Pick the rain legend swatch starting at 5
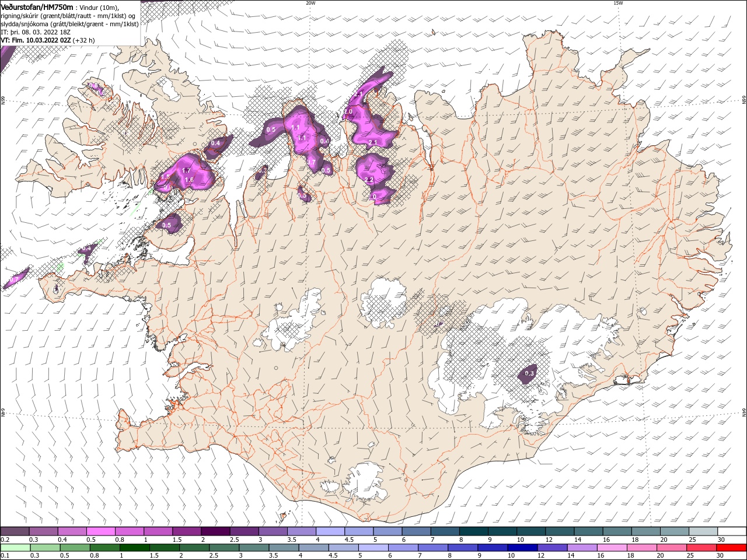 [x=373, y=548]
